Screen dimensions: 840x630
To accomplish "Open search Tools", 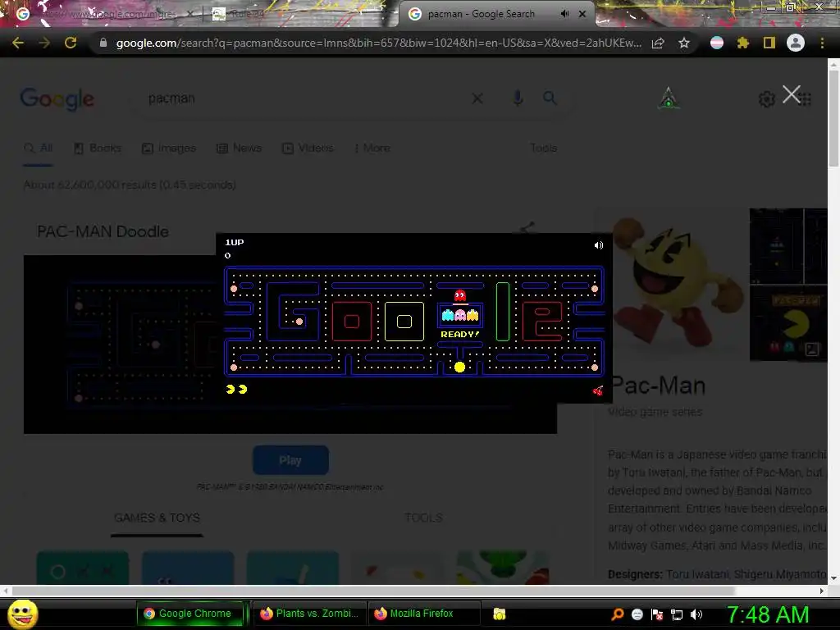I will [543, 148].
